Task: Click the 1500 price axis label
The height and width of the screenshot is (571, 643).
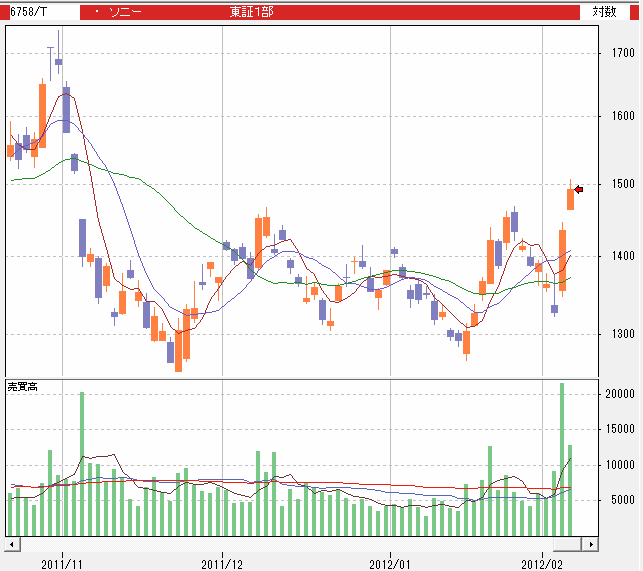Action: 623,184
